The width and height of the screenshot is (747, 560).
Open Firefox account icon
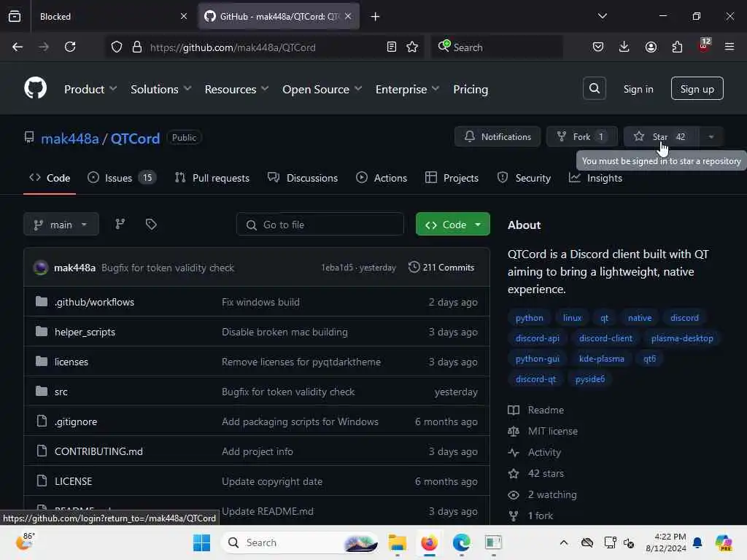coord(651,47)
